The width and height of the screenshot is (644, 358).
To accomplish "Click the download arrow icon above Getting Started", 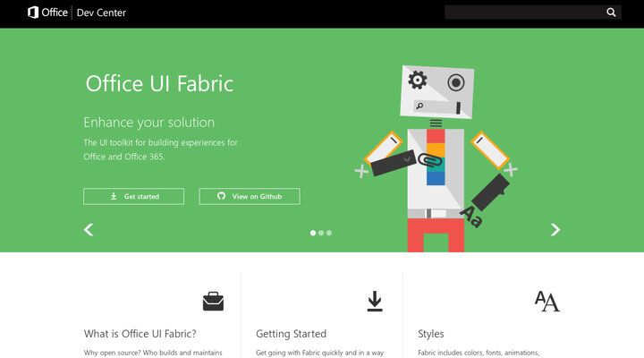I will 375,302.
